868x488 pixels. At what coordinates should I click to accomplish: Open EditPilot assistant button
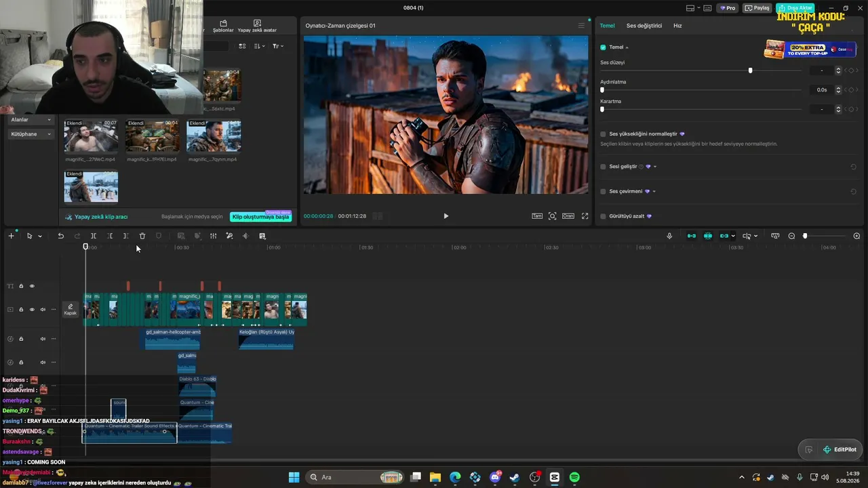click(x=840, y=449)
